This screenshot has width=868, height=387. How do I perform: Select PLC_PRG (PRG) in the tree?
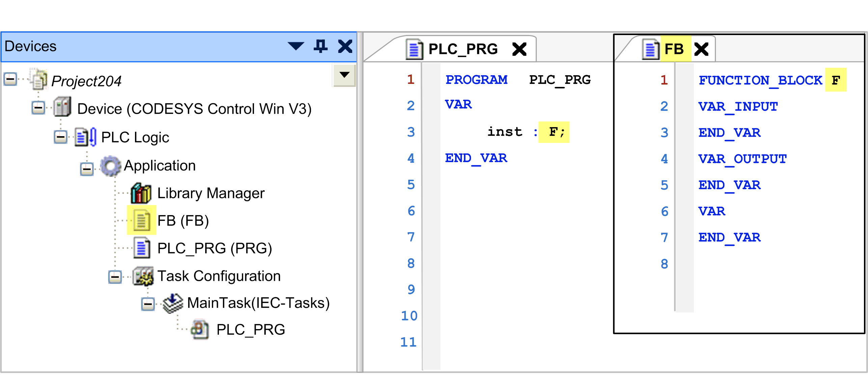pyautogui.click(x=215, y=248)
